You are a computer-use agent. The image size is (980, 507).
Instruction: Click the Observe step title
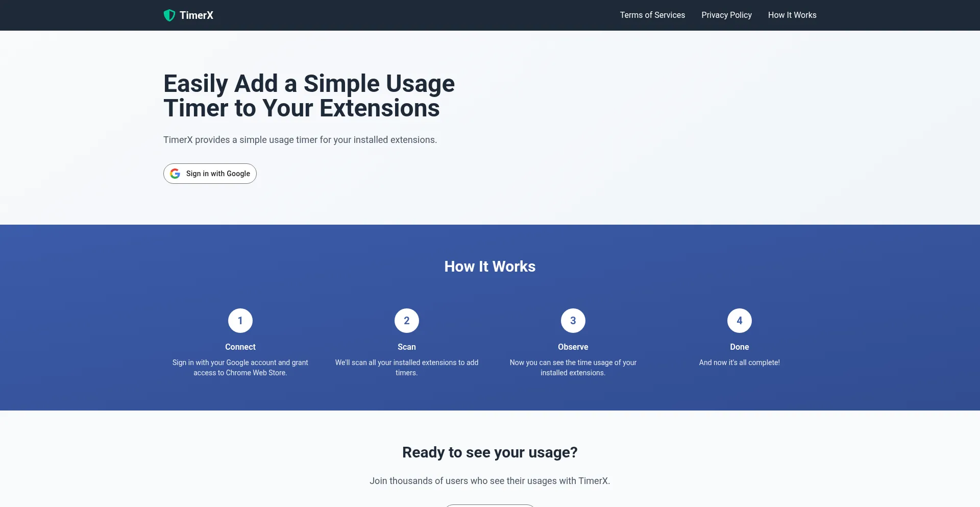tap(573, 347)
